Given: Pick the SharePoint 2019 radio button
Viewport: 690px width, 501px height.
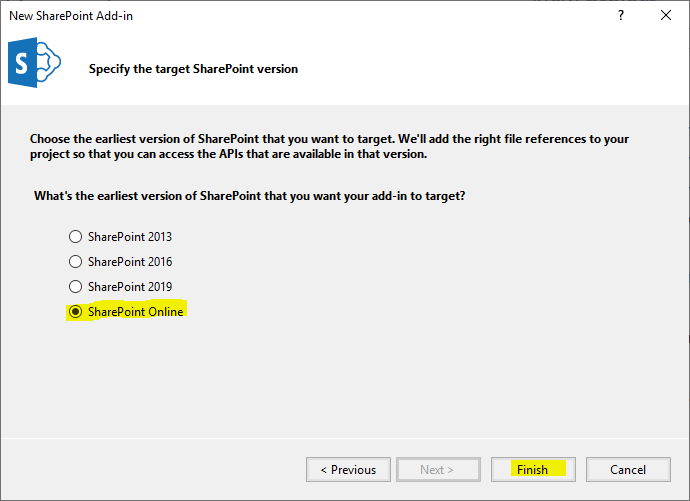Looking at the screenshot, I should (x=75, y=287).
